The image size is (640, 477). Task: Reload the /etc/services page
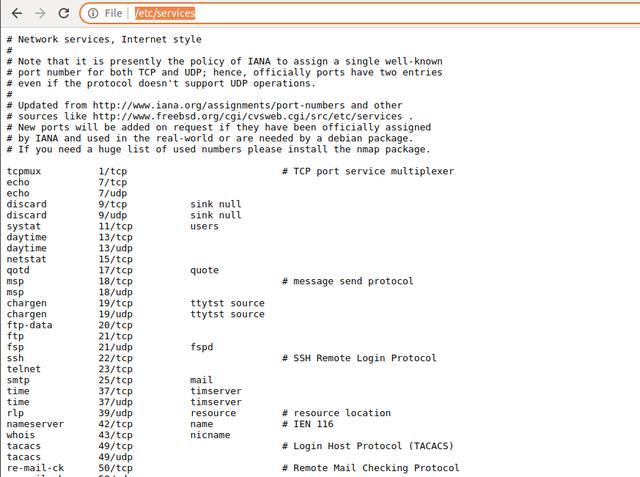coord(64,13)
